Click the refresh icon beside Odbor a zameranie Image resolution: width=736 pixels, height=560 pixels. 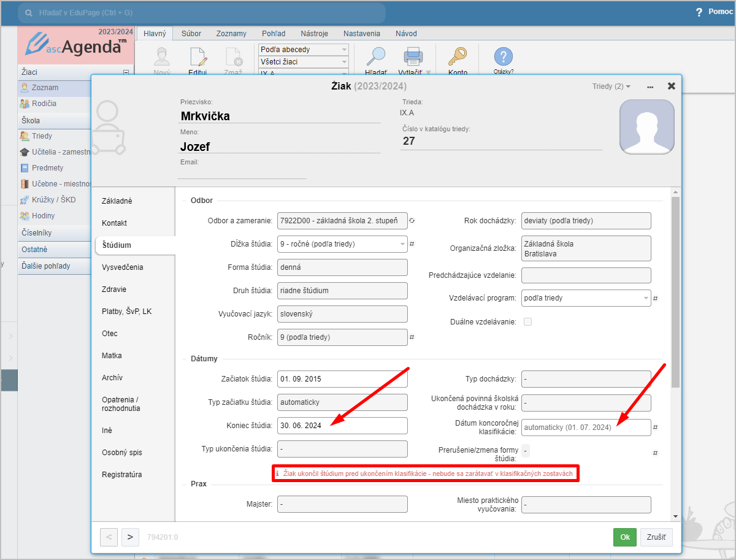point(412,221)
